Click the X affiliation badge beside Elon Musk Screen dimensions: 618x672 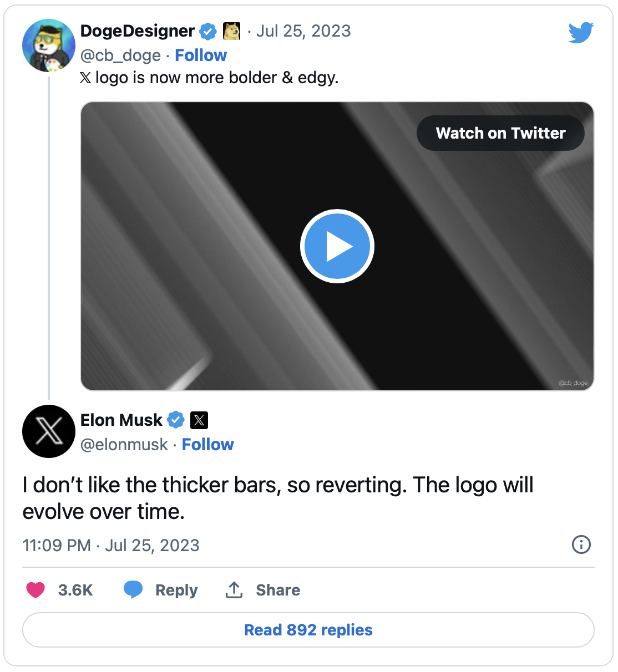point(199,420)
